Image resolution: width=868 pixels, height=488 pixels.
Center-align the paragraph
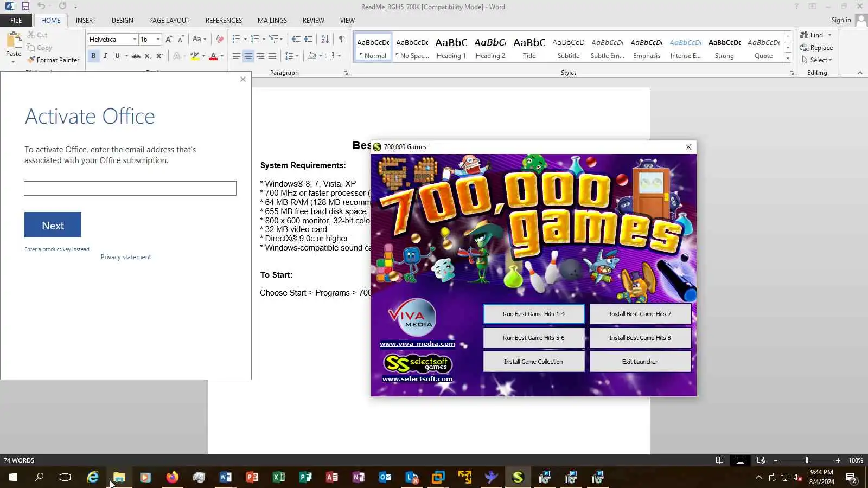coord(248,56)
